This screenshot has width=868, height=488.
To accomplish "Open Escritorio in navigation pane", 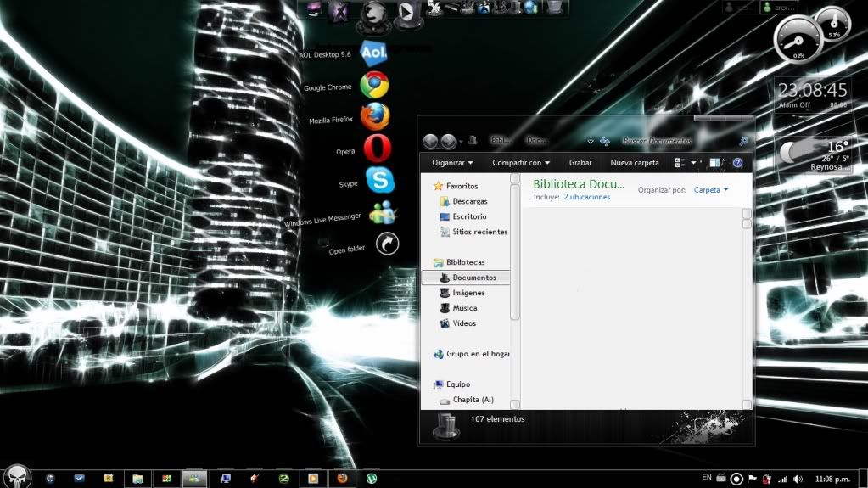I will [x=463, y=216].
